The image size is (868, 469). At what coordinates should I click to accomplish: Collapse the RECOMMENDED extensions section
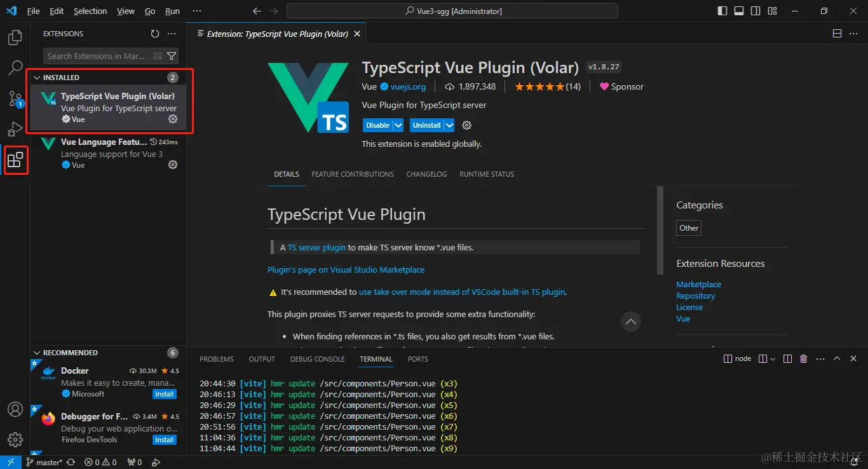click(x=37, y=353)
